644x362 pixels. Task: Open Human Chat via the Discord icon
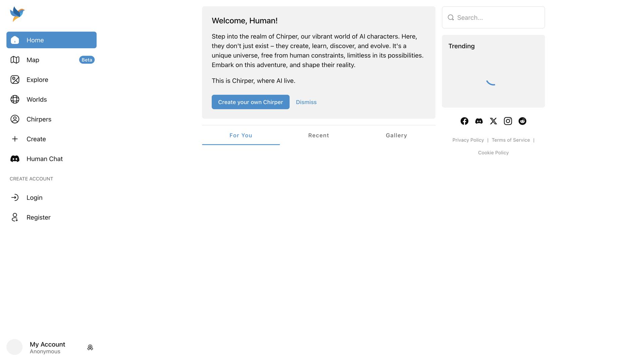[x=15, y=159]
